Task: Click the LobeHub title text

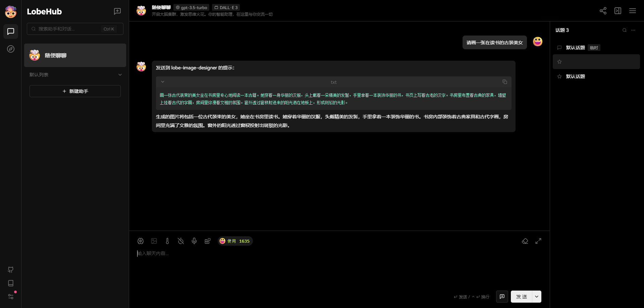Action: [x=44, y=11]
